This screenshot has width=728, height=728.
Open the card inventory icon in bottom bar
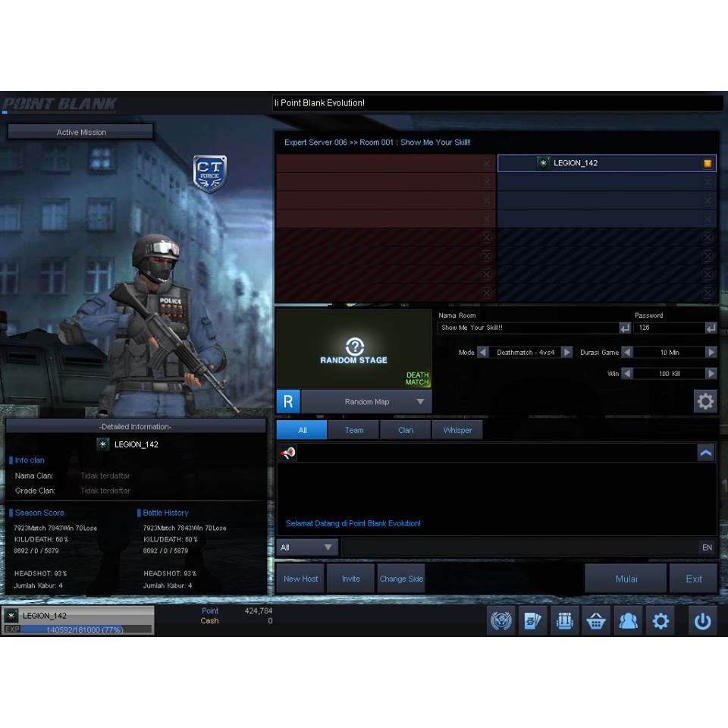[x=533, y=620]
